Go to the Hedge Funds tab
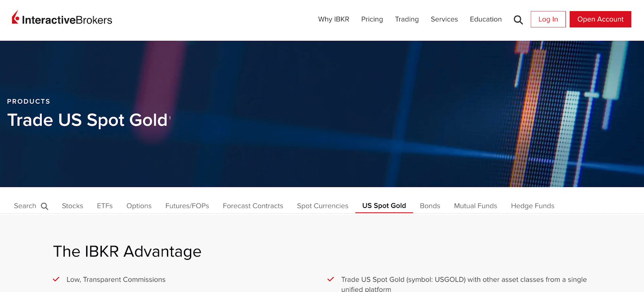Screen dimensions: 644x292 pos(533,206)
